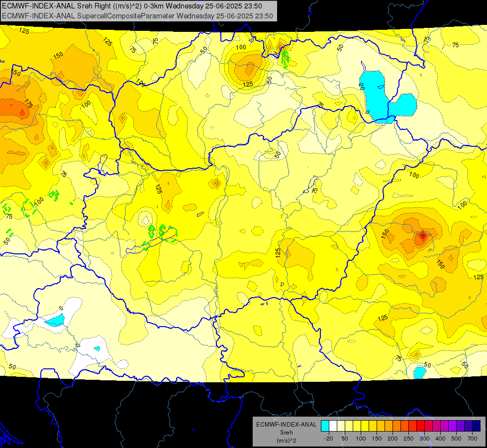The image size is (487, 448).
Task: Click the legend value -20
Action: coord(328,439)
